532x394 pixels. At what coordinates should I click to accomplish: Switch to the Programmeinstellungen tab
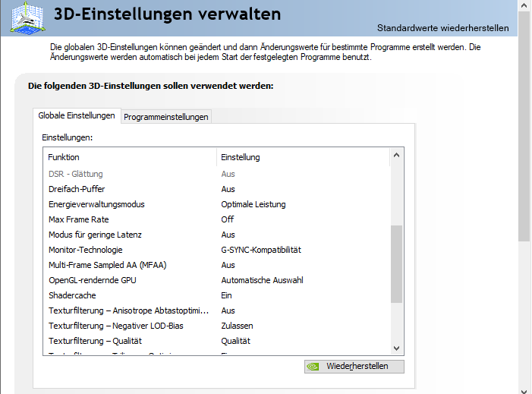tap(166, 117)
